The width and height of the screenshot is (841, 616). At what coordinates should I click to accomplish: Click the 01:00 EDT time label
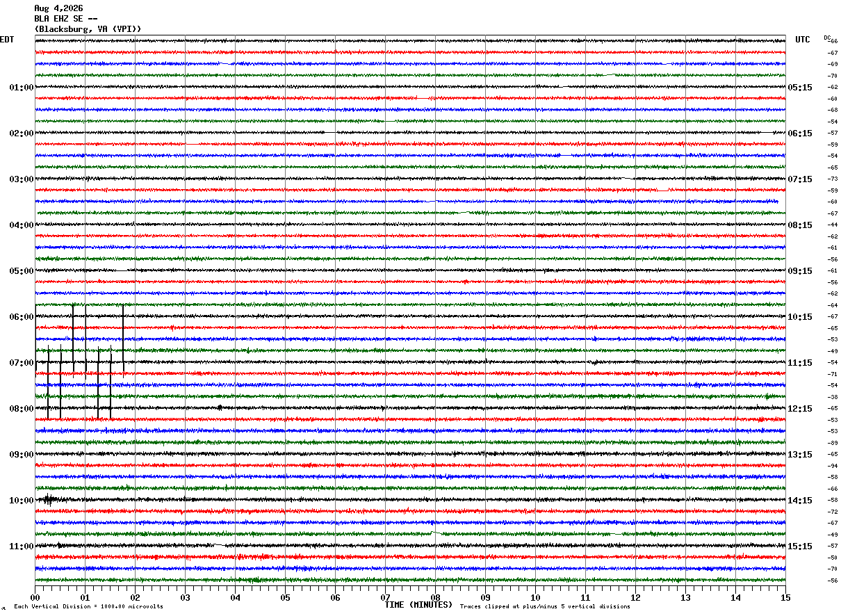coord(22,88)
